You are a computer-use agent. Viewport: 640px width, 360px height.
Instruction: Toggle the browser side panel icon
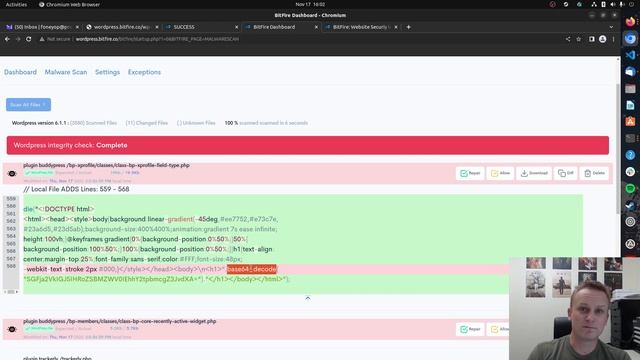point(591,39)
